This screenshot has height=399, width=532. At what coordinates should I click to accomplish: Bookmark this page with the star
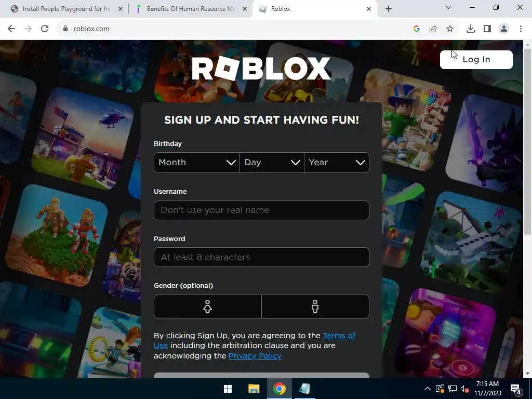pos(450,29)
